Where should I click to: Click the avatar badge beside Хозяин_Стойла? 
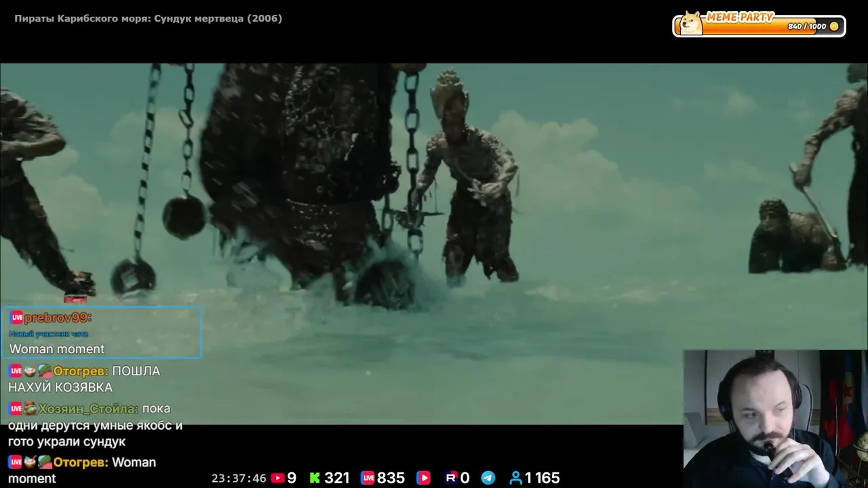click(x=30, y=409)
